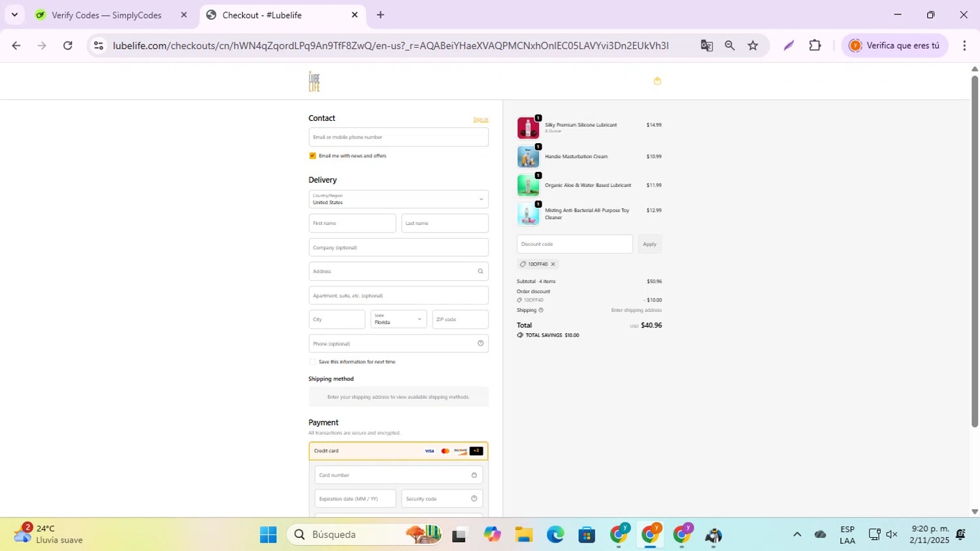Close the Verify Codes SimplyCodes tab

point(184,14)
